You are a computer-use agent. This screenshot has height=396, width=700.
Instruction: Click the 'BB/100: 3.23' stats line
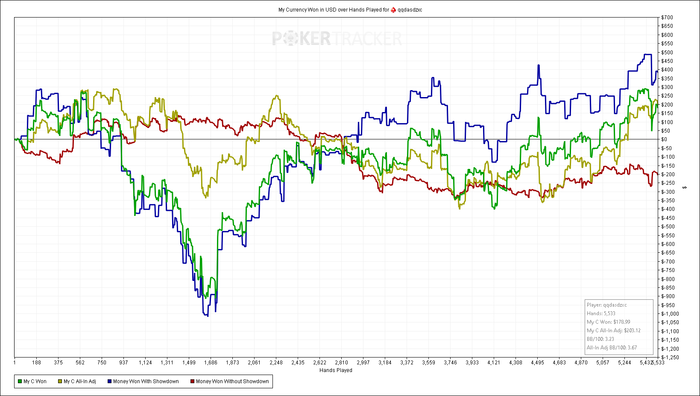click(600, 339)
